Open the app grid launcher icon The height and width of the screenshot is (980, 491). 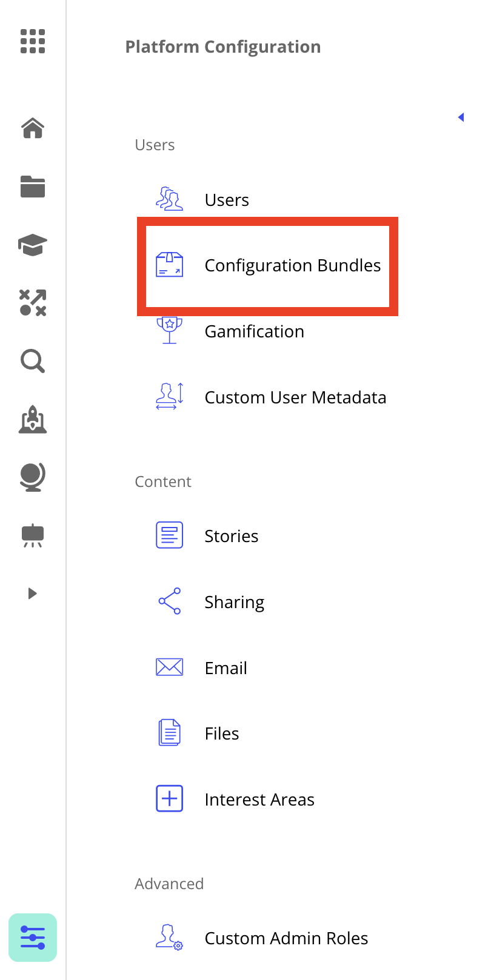(33, 41)
